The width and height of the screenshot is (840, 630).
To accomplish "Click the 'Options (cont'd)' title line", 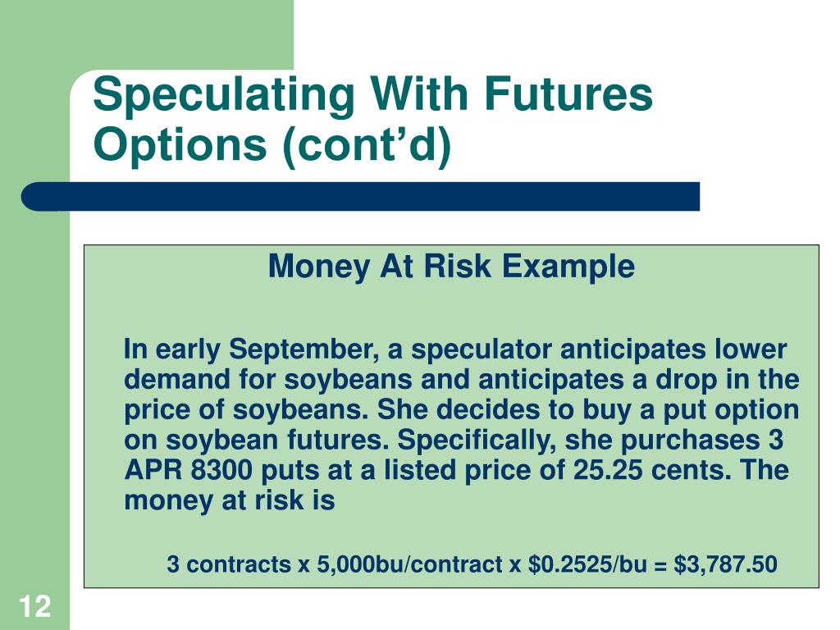I will coord(272,144).
